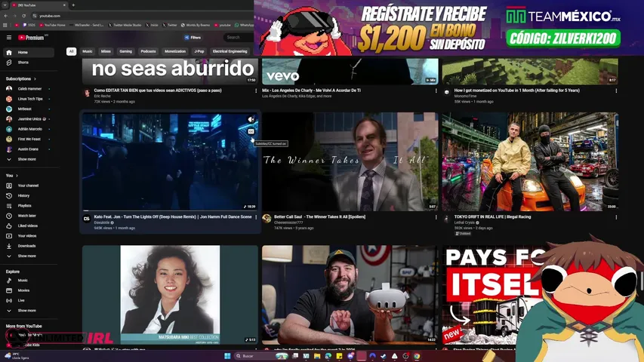This screenshot has width=644, height=362.
Task: Open Lethal Crysis channel link
Action: [464, 222]
